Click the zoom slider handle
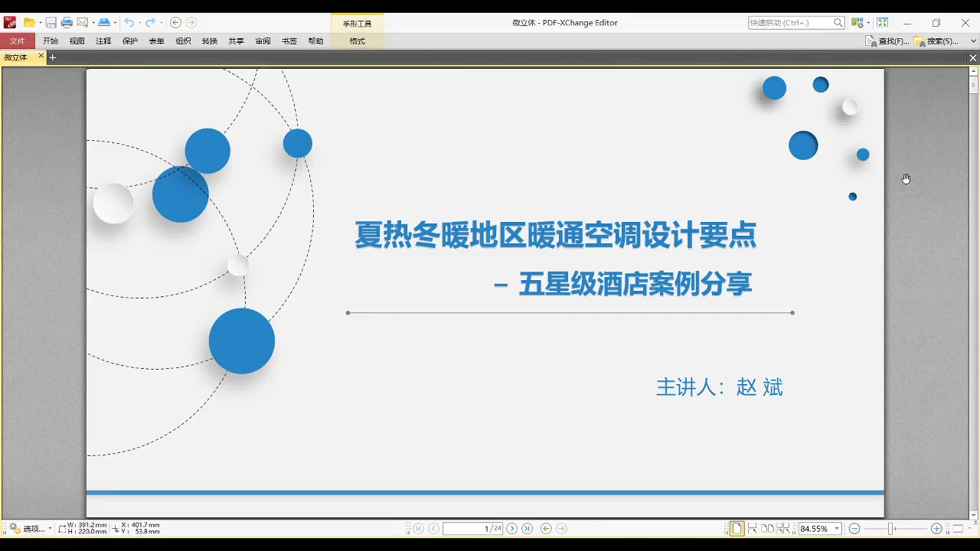The image size is (980, 551). (891, 529)
